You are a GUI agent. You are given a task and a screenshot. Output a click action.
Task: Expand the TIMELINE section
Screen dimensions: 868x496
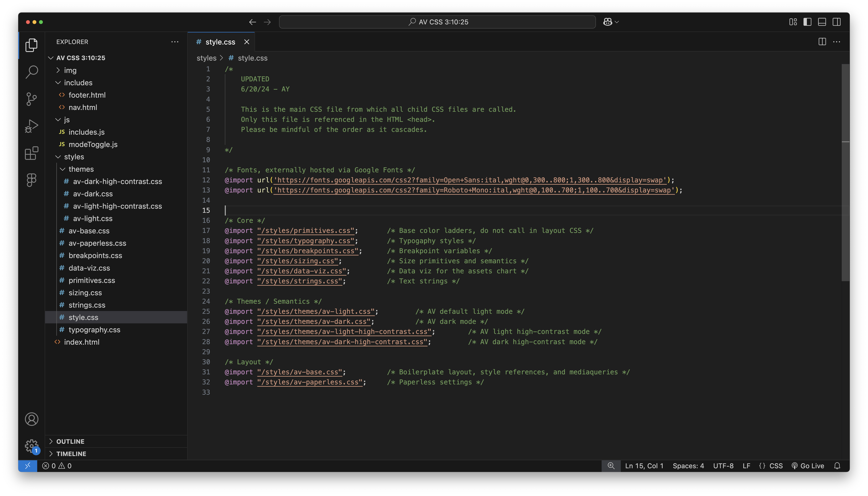click(116, 454)
